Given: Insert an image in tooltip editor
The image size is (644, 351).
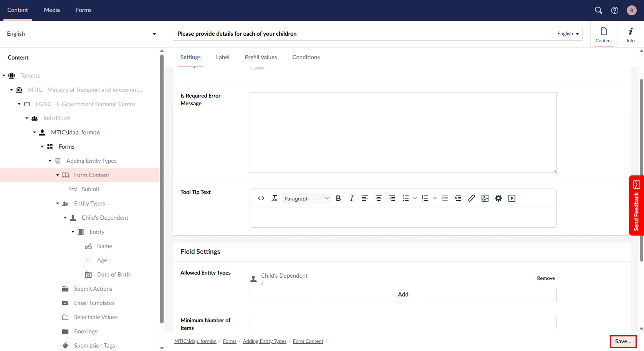Looking at the screenshot, I should [485, 198].
